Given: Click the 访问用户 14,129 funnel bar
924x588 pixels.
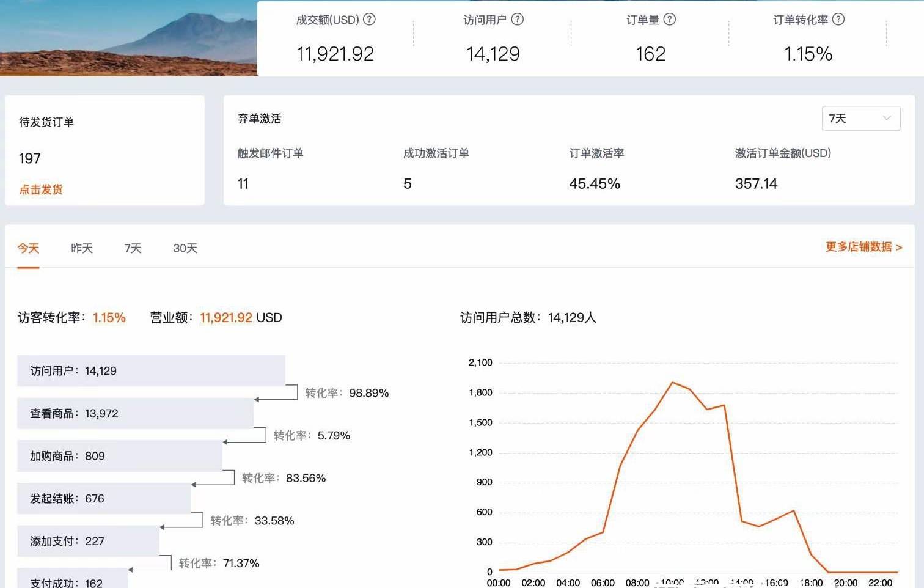Looking at the screenshot, I should 152,370.
